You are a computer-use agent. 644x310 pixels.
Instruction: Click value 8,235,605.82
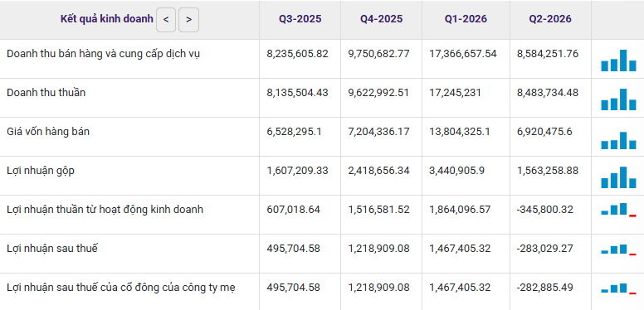point(297,54)
